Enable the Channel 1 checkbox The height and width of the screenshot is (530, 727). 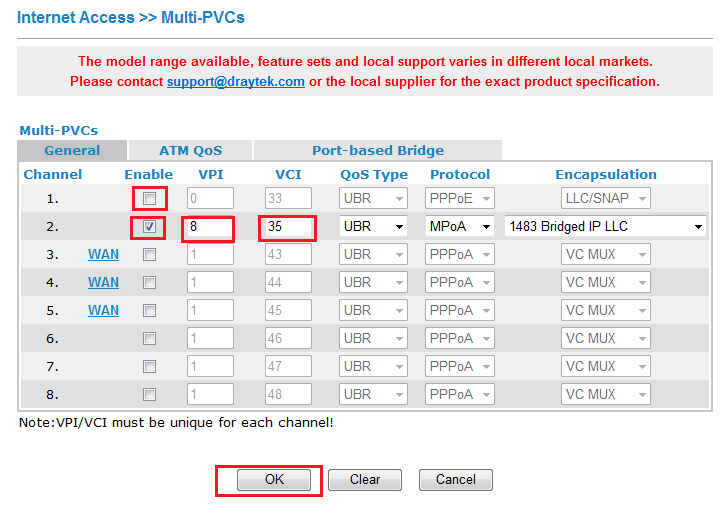pos(149,199)
